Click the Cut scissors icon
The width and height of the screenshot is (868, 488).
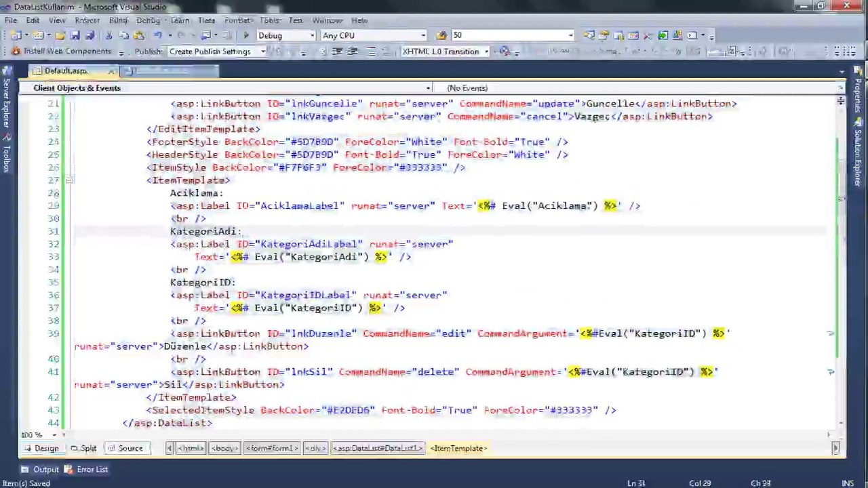(108, 35)
